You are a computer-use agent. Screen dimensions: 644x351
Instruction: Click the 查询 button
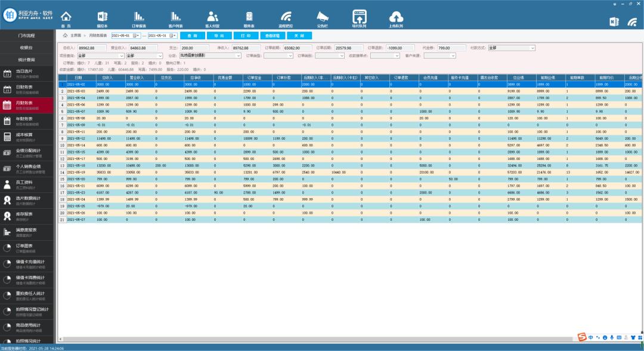pyautogui.click(x=192, y=36)
